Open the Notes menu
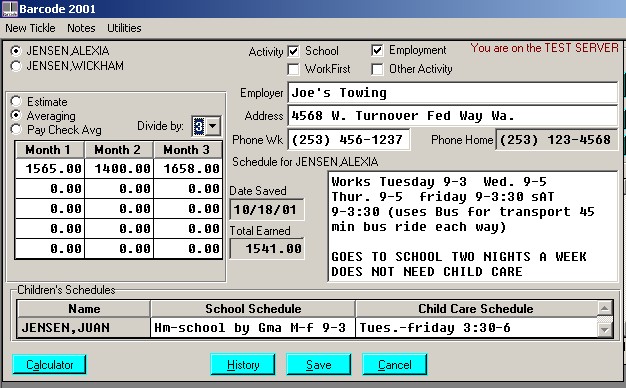This screenshot has width=626, height=388. [81, 28]
